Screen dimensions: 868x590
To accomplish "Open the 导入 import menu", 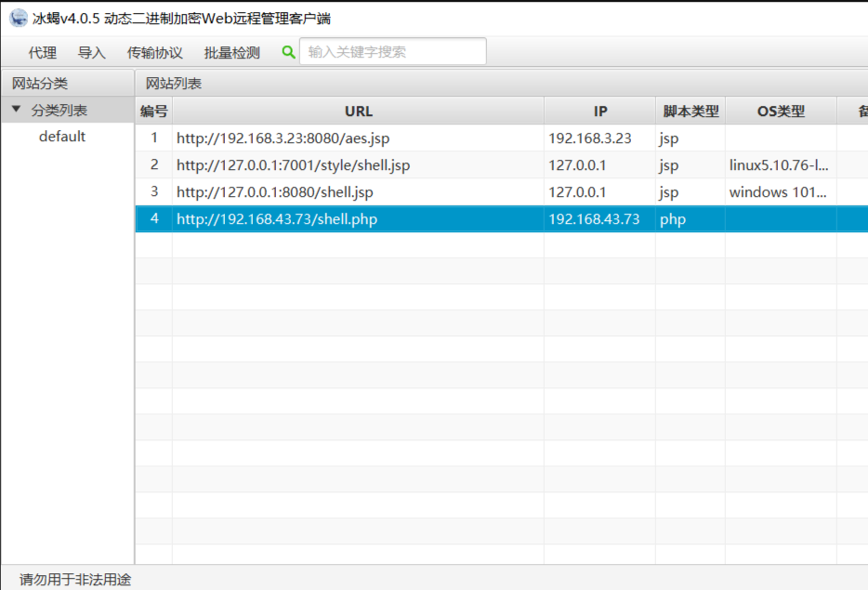I will 91,53.
